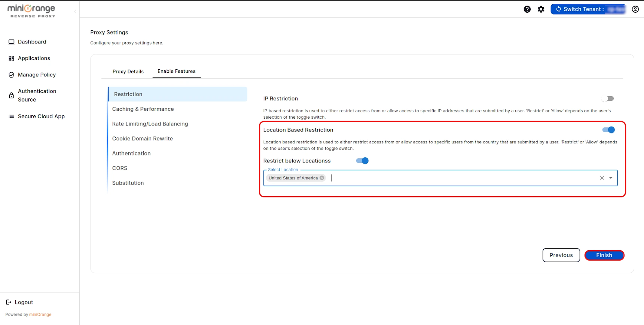Open Manage Policy in sidebar

37,75
